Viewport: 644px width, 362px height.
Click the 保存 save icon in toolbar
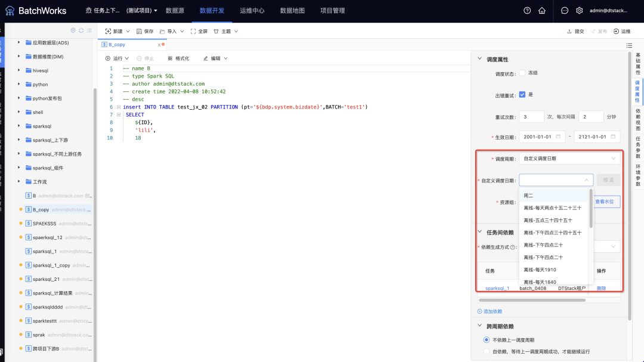click(144, 31)
